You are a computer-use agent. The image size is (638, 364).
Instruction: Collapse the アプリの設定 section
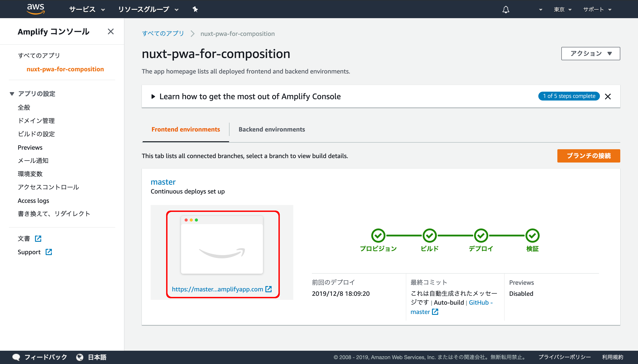pos(12,94)
